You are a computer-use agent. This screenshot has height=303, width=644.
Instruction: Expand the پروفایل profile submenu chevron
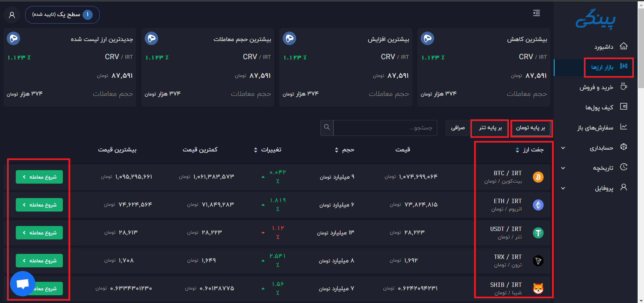tap(563, 188)
